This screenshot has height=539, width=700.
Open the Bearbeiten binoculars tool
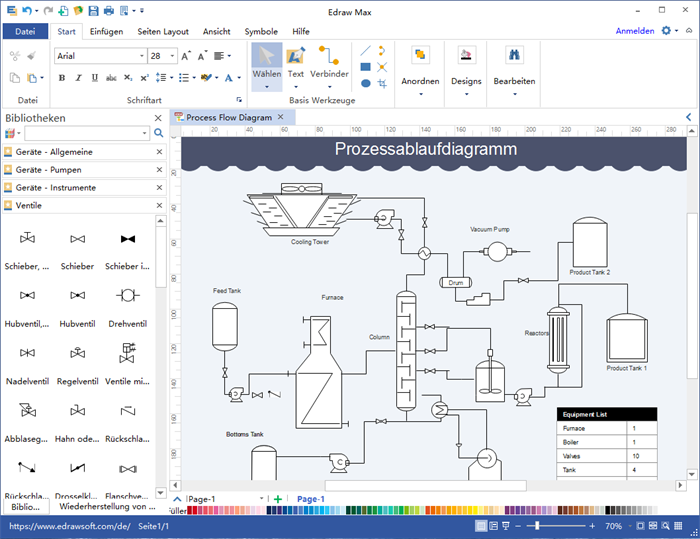514,56
